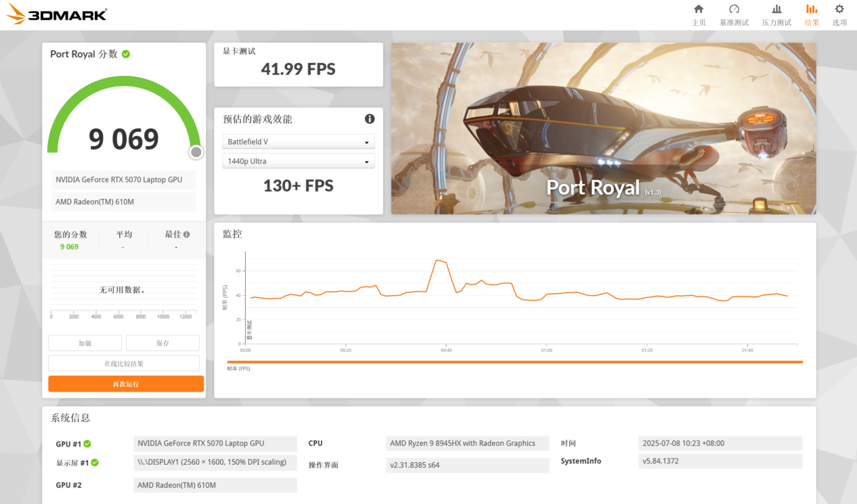Screen dimensions: 857x504
Task: Click the info icon in 预估的游戏效能 panel
Action: click(370, 119)
